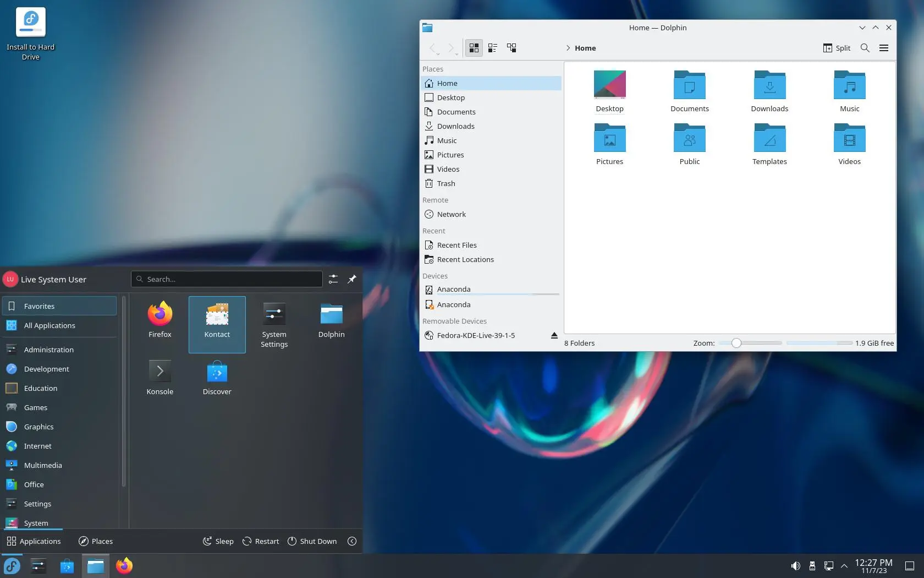Open Education category in launcher
Viewport: 924px width, 578px height.
click(59, 388)
